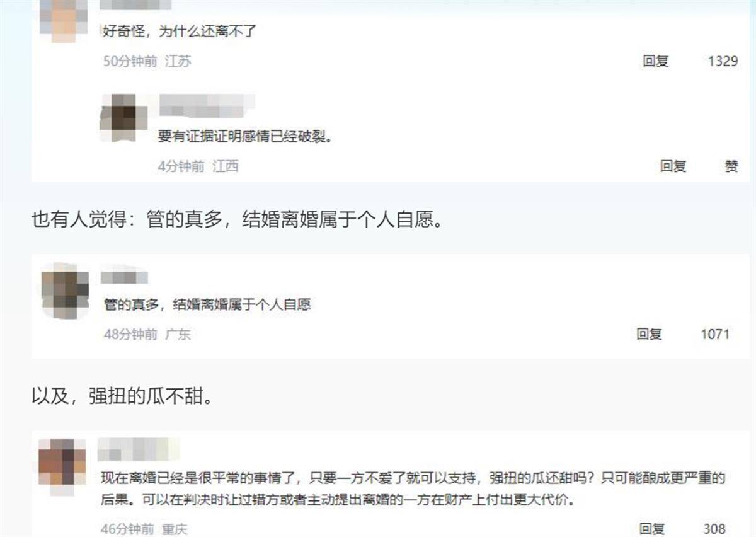Click the 4分钟前 江西 timestamp

pyautogui.click(x=198, y=166)
